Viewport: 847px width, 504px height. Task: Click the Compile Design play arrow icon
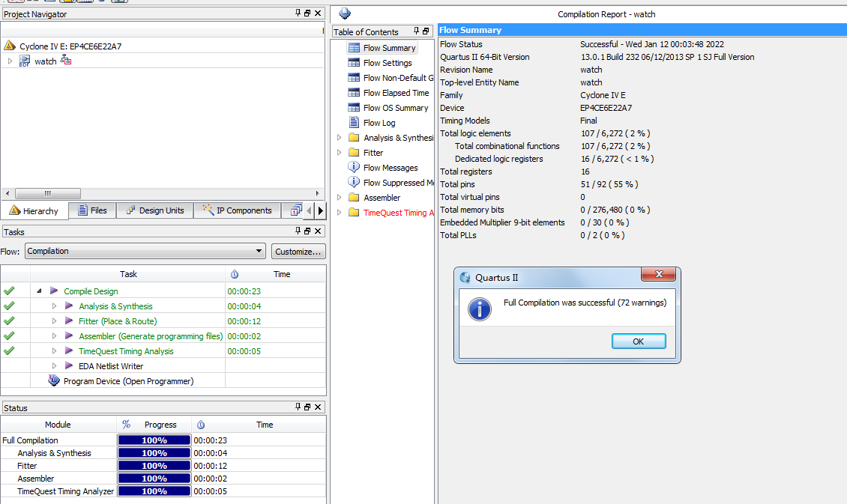54,291
